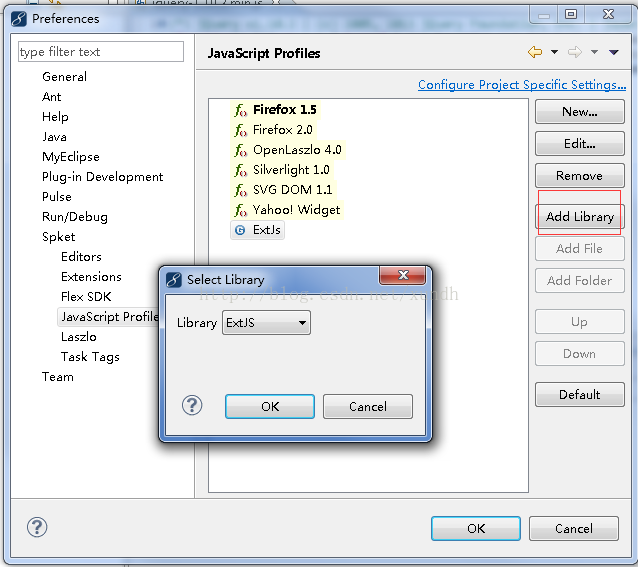Click the forward navigation arrow icon
Viewport: 638px width, 567px height.
575,52
